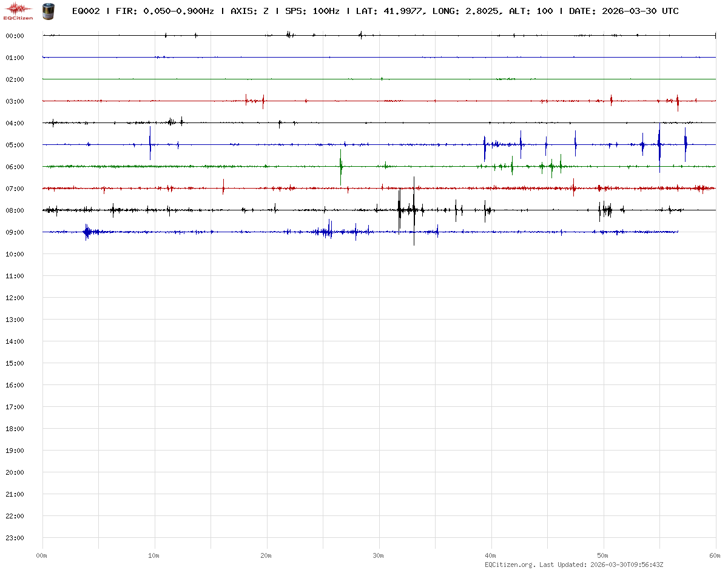Viewport: 728px width, 570px height.
Task: Select the 50m tick label on the time axis
Action: pos(603,555)
